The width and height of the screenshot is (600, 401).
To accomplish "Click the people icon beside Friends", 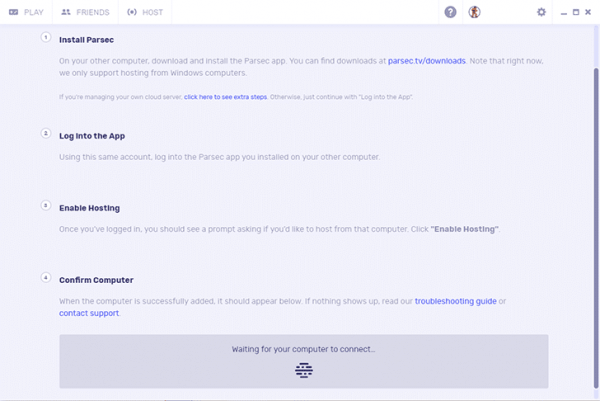I will coord(66,12).
